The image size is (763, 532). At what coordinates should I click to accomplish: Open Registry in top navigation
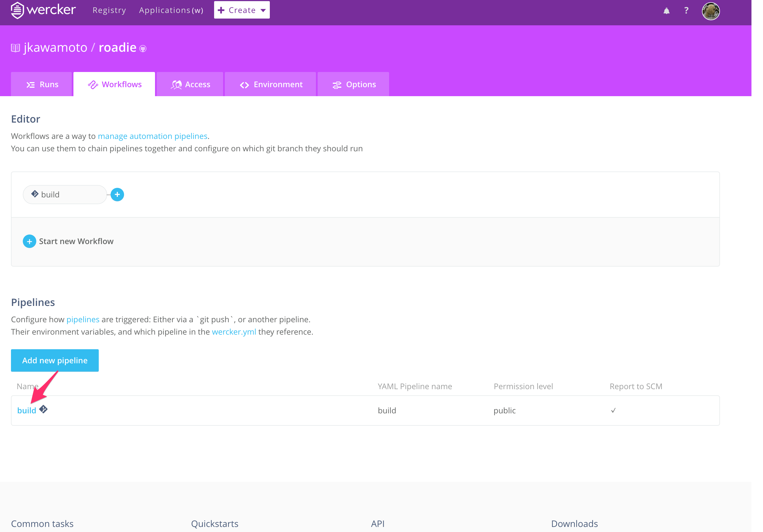(x=109, y=10)
